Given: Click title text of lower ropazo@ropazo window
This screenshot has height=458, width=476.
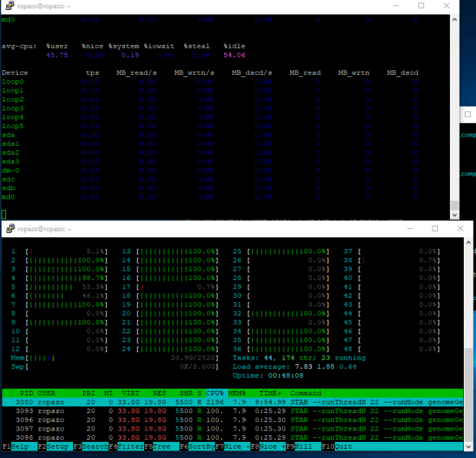Looking at the screenshot, I should (44, 229).
